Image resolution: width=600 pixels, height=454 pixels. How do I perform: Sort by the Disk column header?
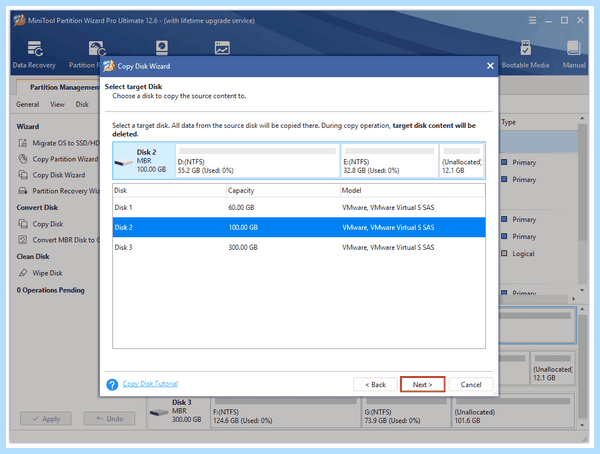click(169, 190)
